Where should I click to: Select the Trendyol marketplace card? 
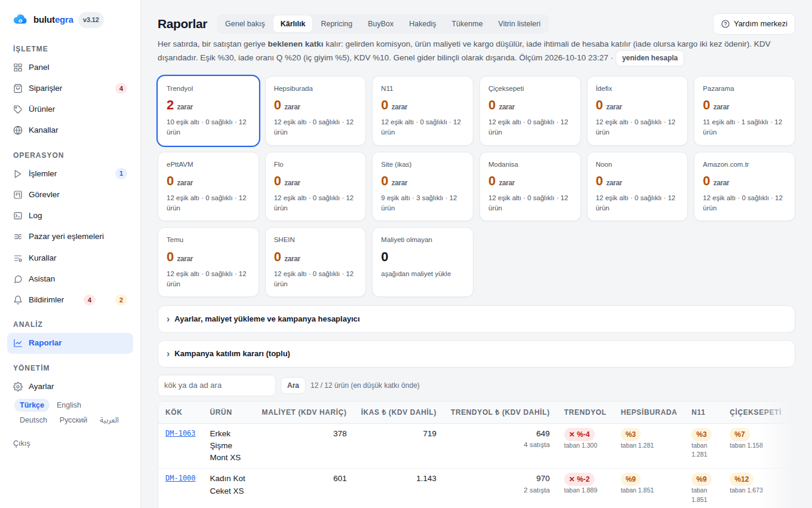click(x=208, y=111)
